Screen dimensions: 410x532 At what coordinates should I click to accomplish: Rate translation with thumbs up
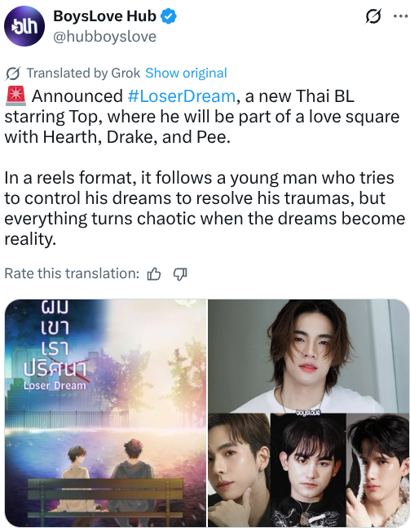[154, 274]
